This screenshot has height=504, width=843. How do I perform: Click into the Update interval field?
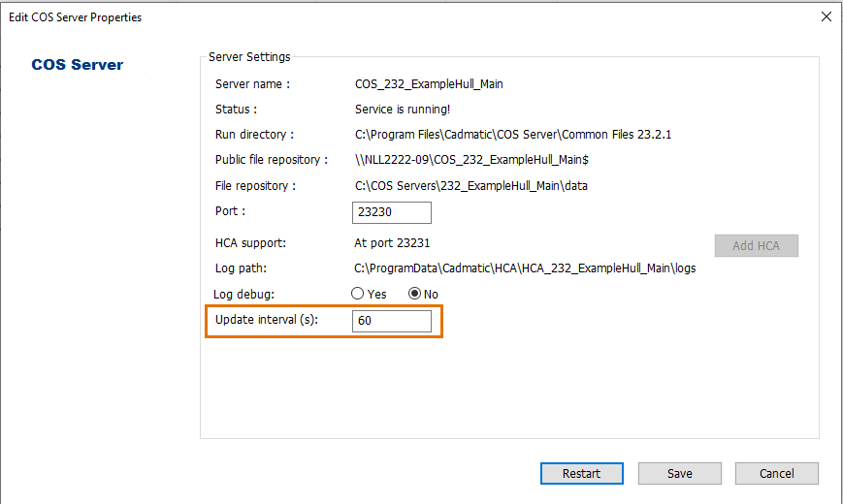coord(391,321)
